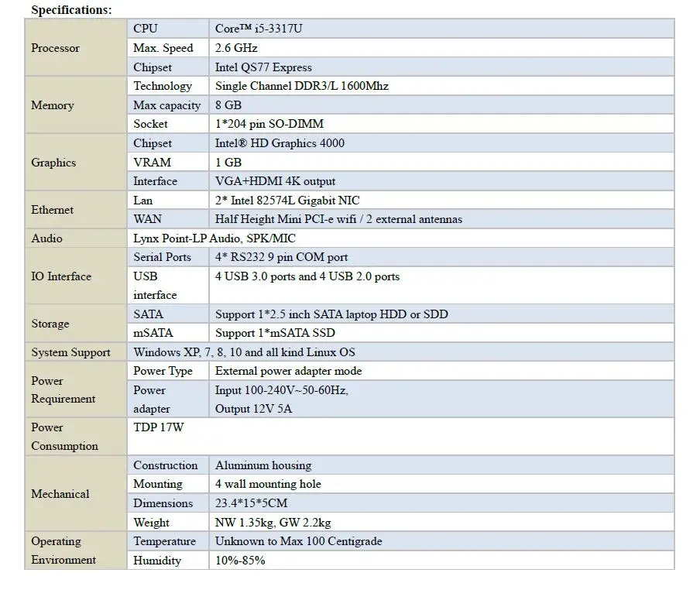Click the Storage category cell
The image size is (700, 590).
click(x=76, y=324)
